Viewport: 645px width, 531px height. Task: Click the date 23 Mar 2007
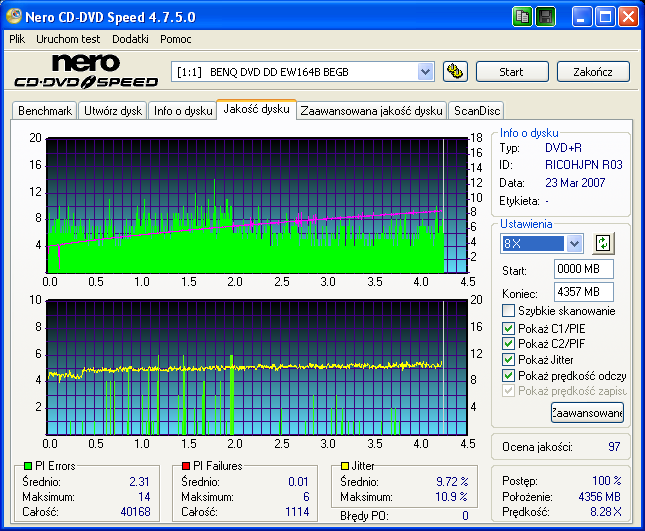[575, 183]
